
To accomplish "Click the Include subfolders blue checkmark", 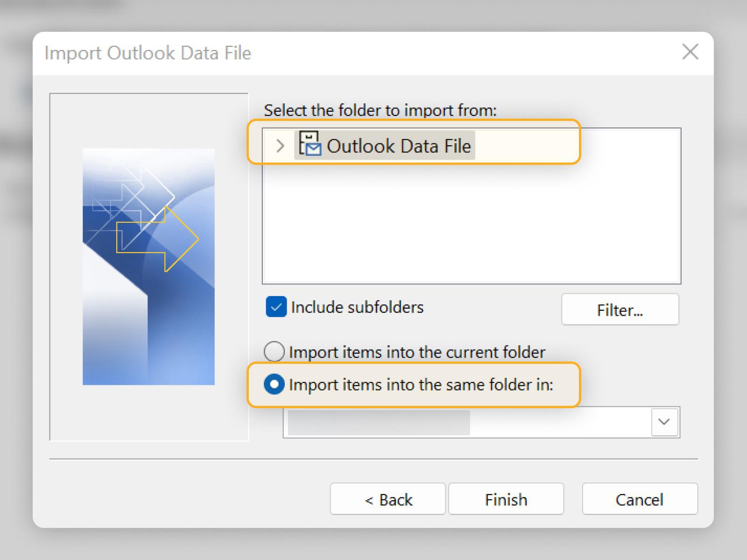I will [x=275, y=307].
